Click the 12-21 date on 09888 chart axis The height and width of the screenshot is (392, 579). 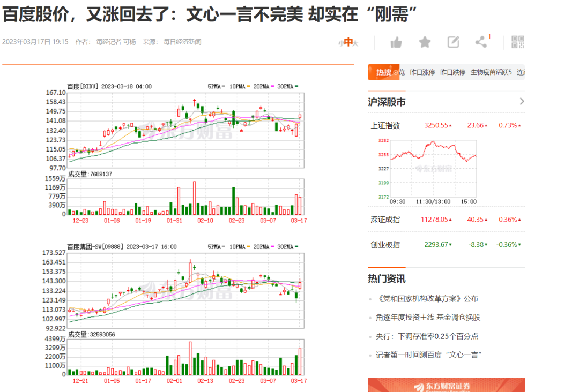click(x=80, y=381)
